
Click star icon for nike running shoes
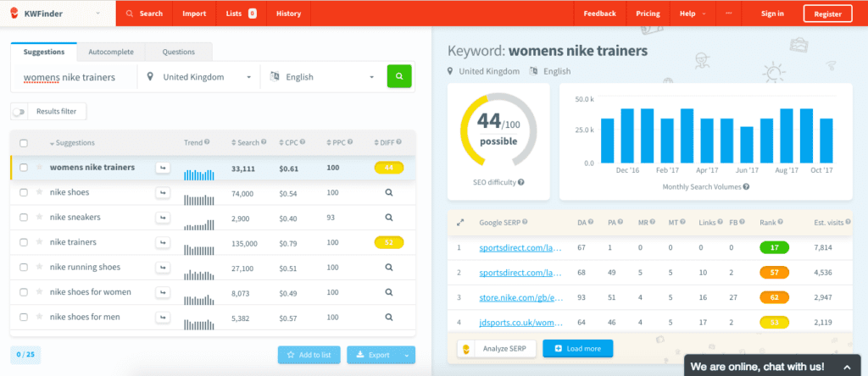pyautogui.click(x=39, y=267)
